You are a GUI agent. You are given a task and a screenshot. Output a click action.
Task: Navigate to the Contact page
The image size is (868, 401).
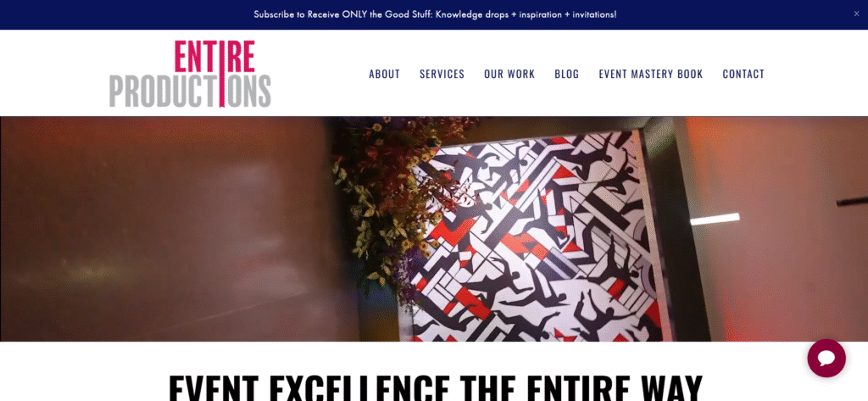tap(743, 74)
